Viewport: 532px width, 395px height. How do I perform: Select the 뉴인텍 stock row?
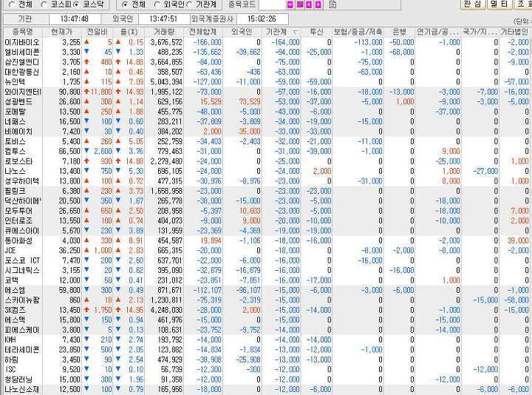[x=266, y=82]
